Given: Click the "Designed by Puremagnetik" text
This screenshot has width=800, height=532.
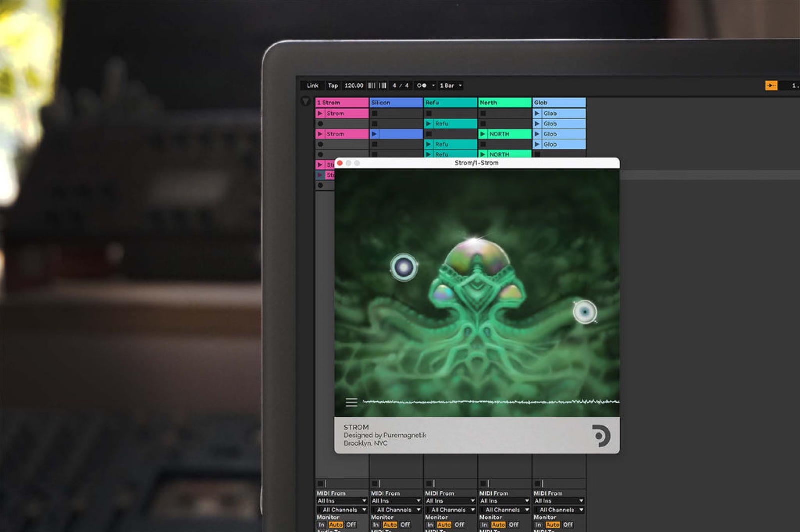Looking at the screenshot, I should (385, 435).
